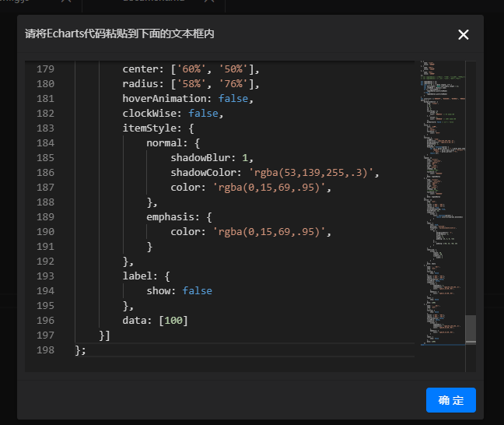Click the closing '};' on line 198
Screen dimensions: 504x425
click(x=80, y=350)
